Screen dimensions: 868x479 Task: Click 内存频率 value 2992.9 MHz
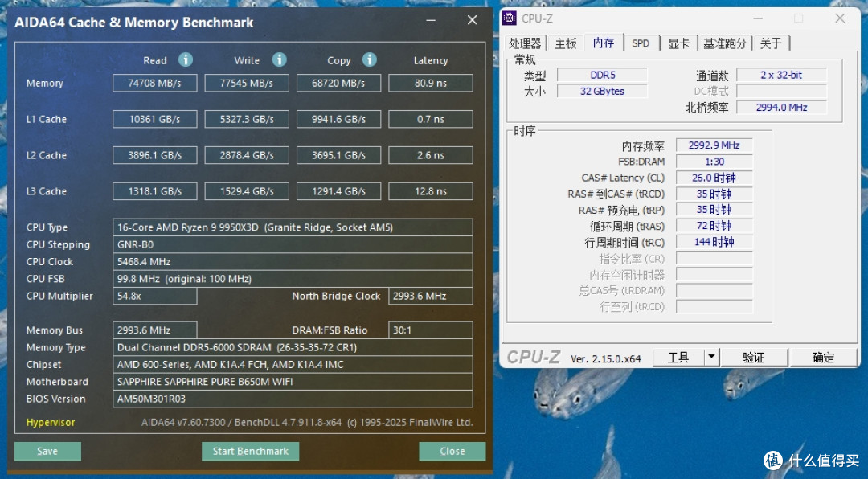714,145
